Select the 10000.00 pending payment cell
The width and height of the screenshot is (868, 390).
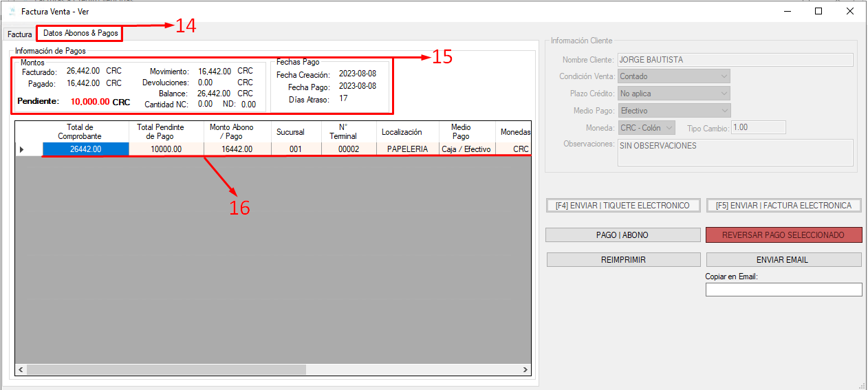tap(166, 149)
